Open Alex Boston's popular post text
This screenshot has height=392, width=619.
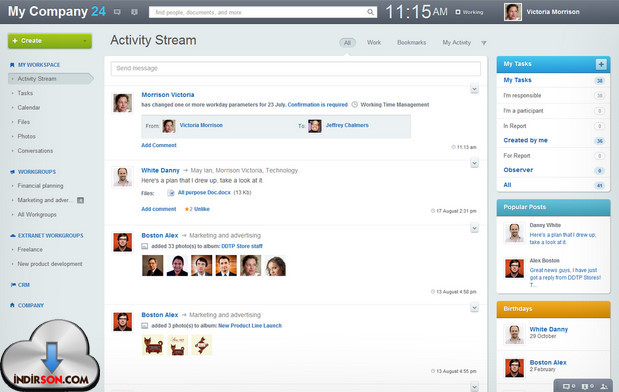[x=565, y=278]
